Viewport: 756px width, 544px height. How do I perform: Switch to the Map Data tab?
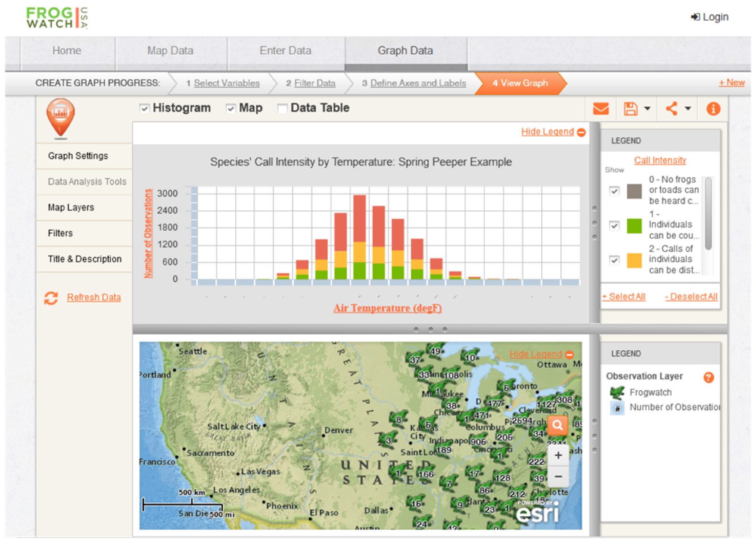click(x=170, y=51)
